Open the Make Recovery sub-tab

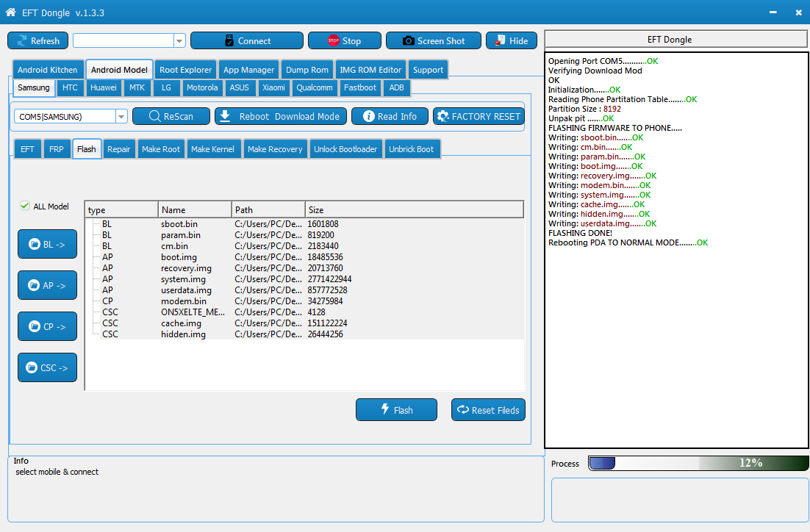(x=275, y=149)
